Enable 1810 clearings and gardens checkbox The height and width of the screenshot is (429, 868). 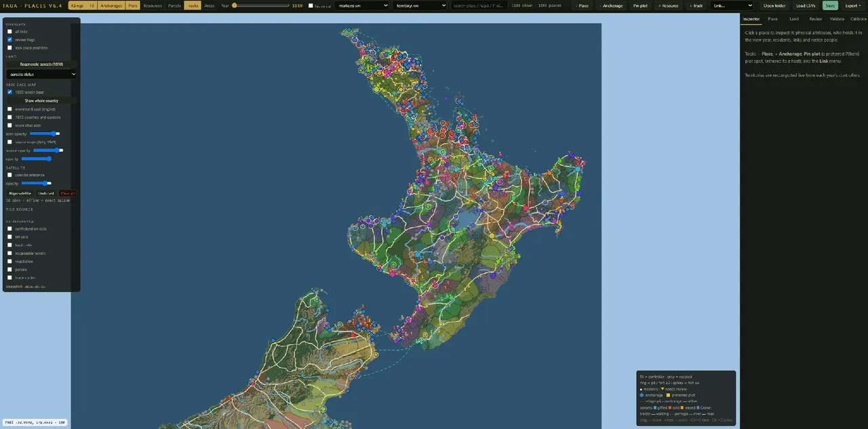9,117
